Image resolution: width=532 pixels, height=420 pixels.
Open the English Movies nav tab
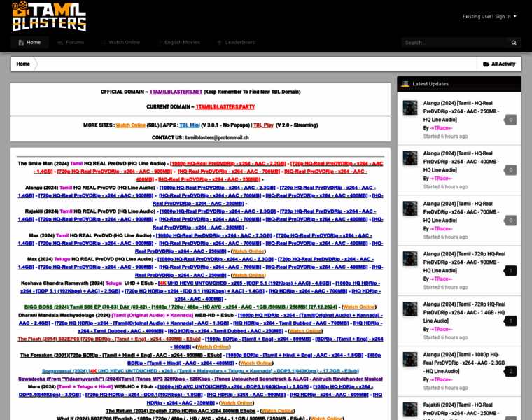click(x=178, y=43)
